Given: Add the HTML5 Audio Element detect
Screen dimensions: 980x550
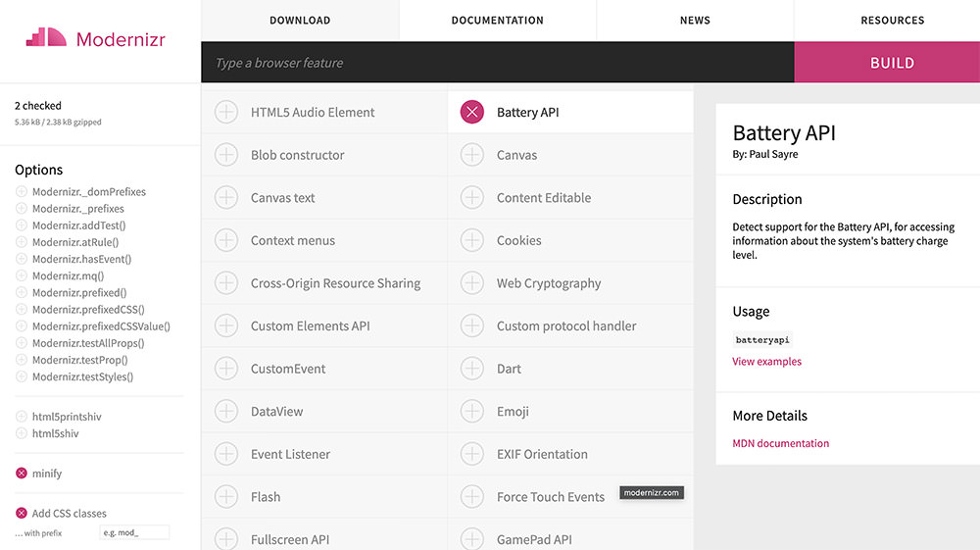Looking at the screenshot, I should 226,113.
